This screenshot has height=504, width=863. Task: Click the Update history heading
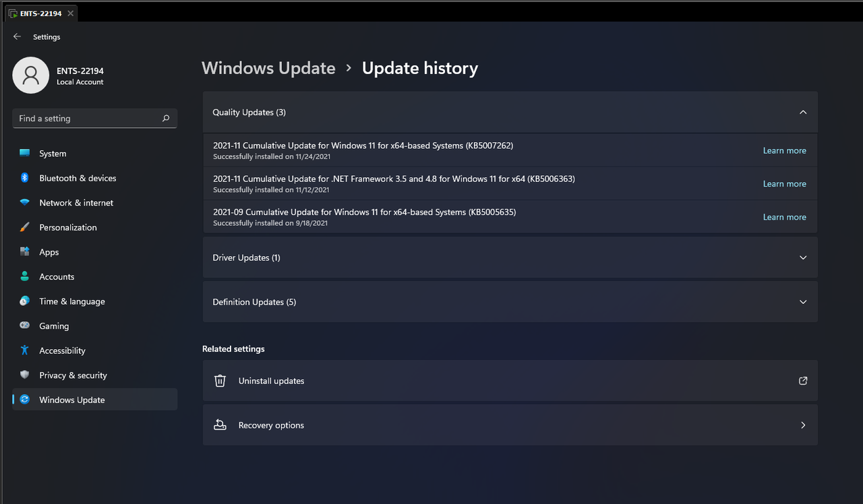(420, 68)
